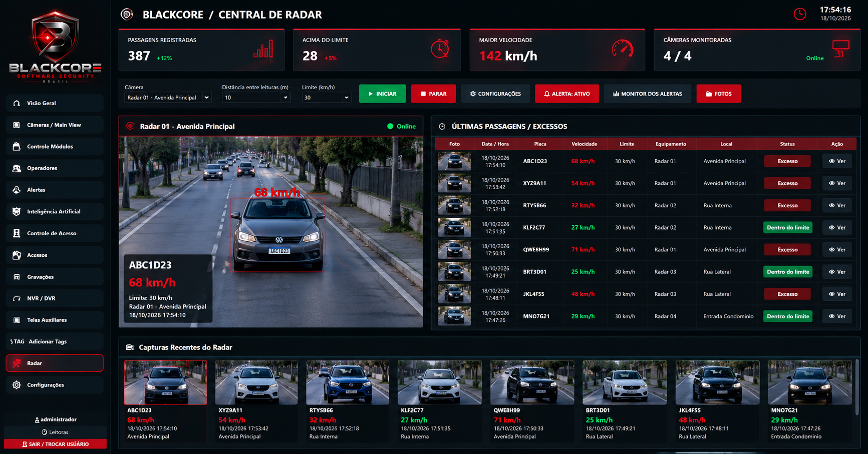Select the RTY5B66 blue car thumbnail
This screenshot has height=454, width=868.
pyautogui.click(x=348, y=382)
